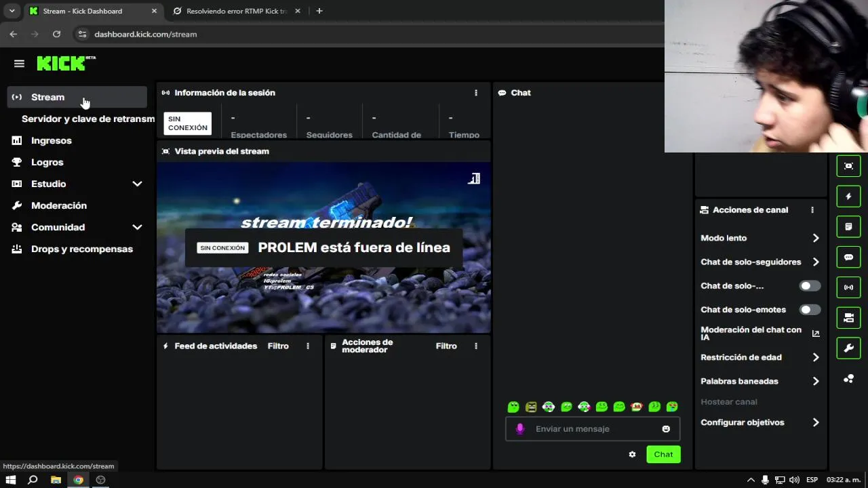The image size is (868, 488).
Task: Open Chat de solo-seguidores settings arrow
Action: coord(816,262)
